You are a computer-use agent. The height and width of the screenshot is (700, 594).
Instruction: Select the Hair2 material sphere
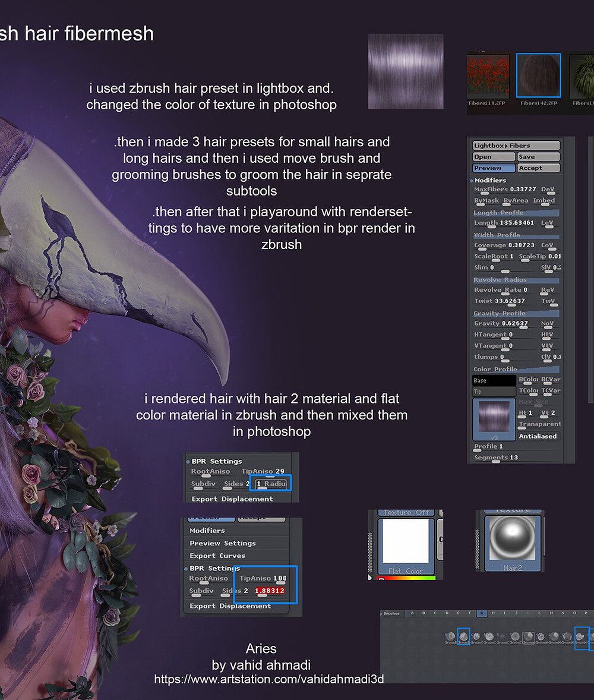[x=513, y=544]
